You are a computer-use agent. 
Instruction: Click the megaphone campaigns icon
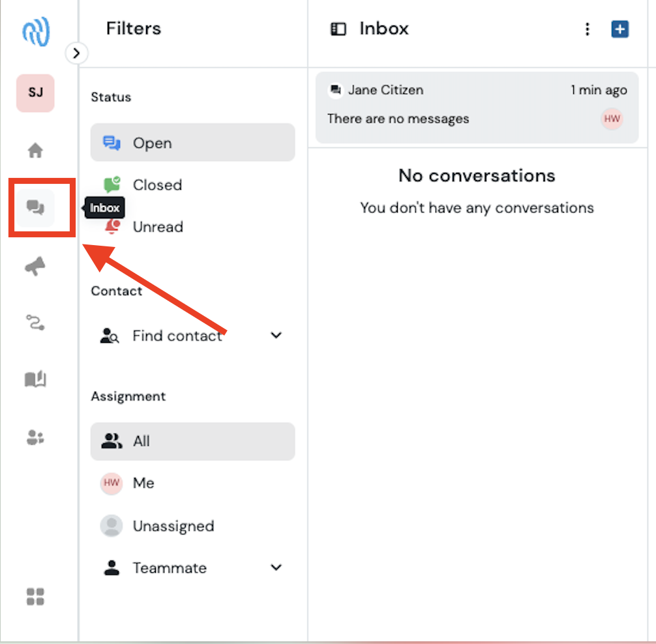tap(35, 265)
